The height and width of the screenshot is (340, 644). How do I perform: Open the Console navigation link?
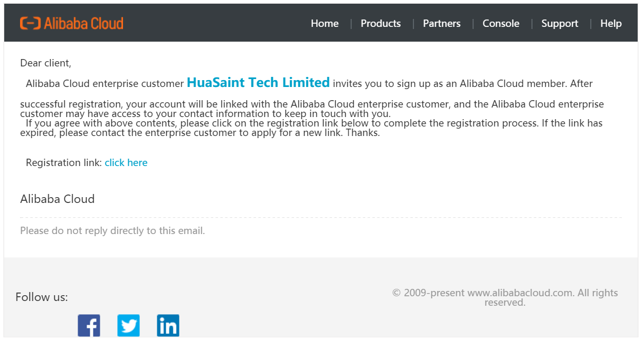pos(501,23)
